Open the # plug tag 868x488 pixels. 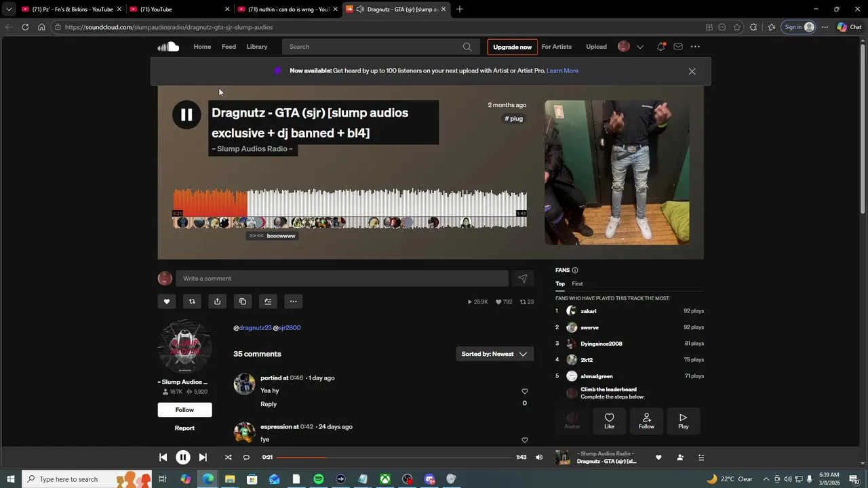pos(513,119)
